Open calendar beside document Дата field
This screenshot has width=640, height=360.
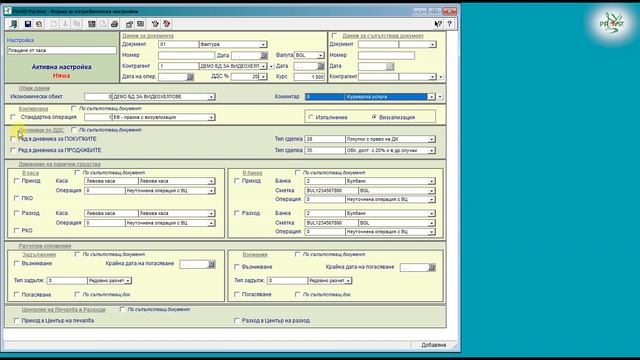point(264,56)
